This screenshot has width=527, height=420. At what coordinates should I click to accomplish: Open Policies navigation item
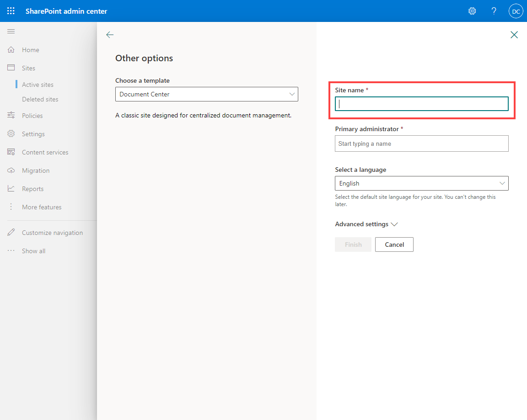pyautogui.click(x=32, y=116)
